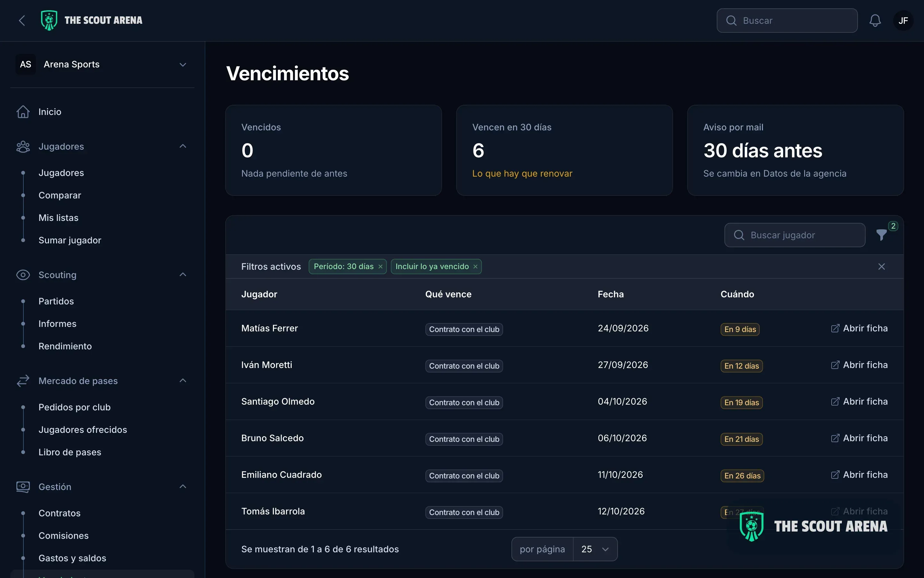Image resolution: width=924 pixels, height=578 pixels.
Task: Click the magnifier icon in Buscar jugador field
Action: (x=739, y=235)
